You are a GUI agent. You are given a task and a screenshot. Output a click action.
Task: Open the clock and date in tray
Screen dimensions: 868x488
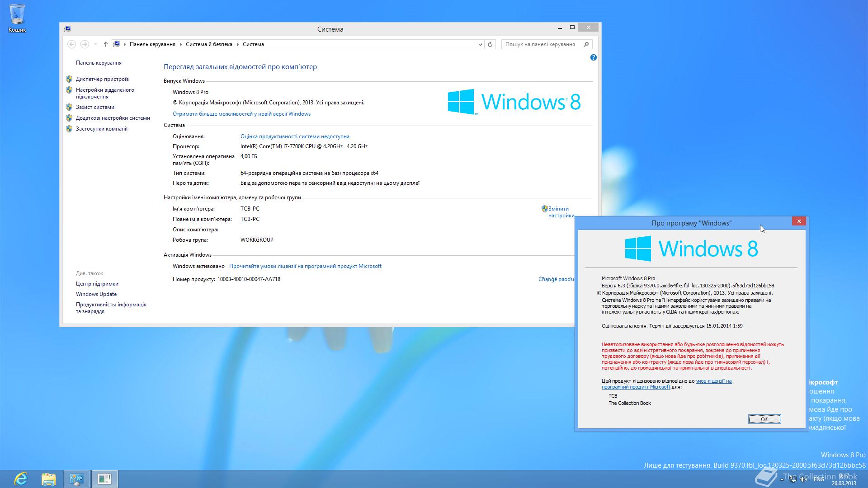coord(844,479)
